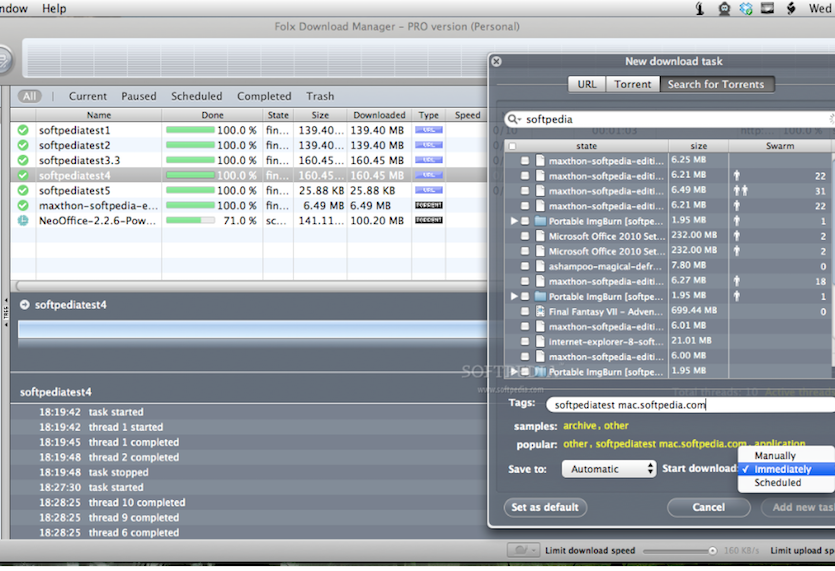Click the file icon of ashampoo-magical-defr... result

tap(540, 266)
